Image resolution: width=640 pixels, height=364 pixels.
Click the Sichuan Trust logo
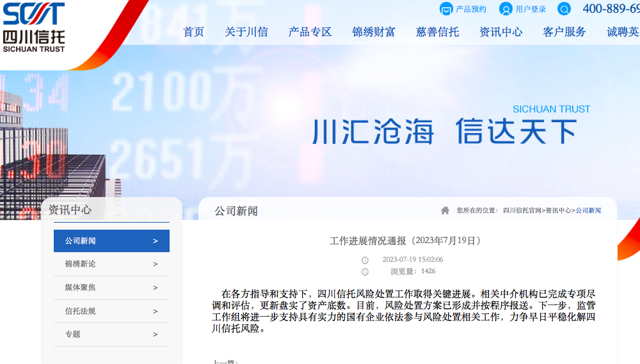coord(33,27)
